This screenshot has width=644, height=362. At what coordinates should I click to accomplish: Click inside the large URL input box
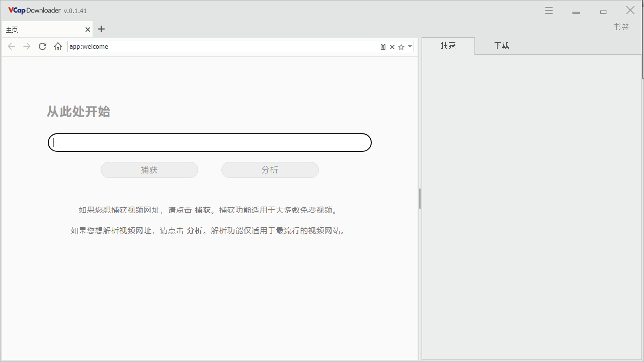pos(209,142)
